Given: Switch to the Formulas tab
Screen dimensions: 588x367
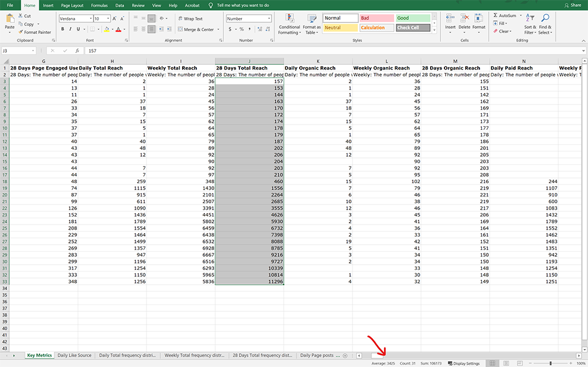Looking at the screenshot, I should click(x=99, y=5).
